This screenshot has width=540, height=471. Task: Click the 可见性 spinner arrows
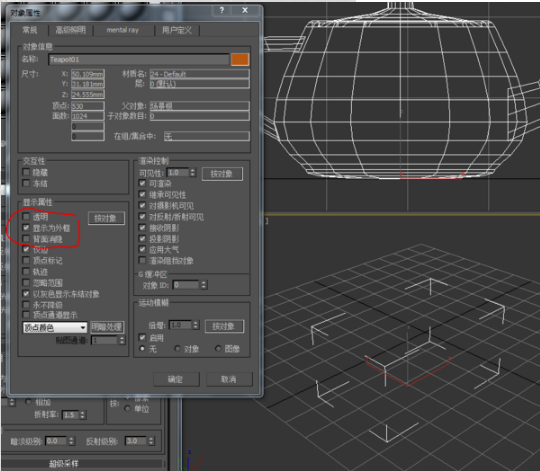coord(193,172)
